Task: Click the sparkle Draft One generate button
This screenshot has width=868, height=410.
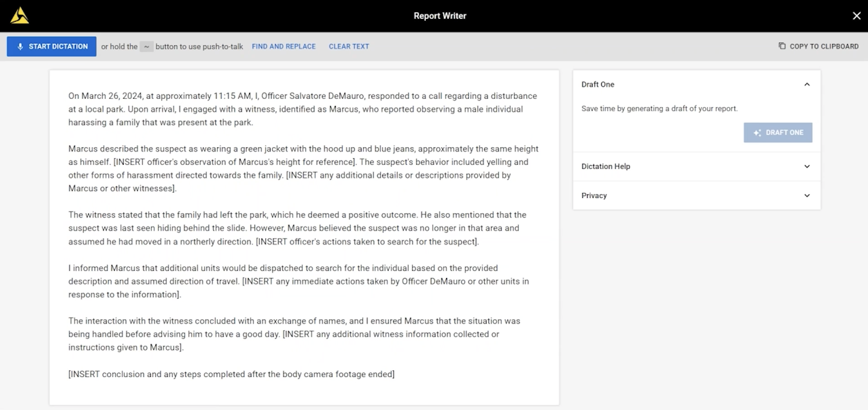Action: coord(777,132)
